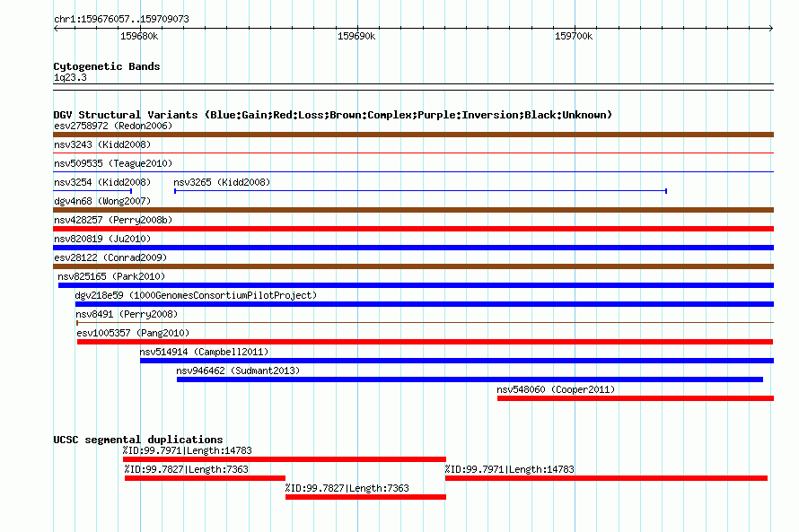Click the UCSC segmental duplications track title

pyautogui.click(x=138, y=440)
